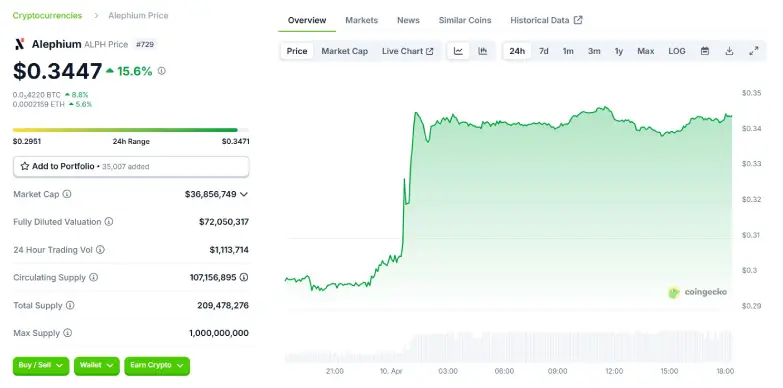Open Fully Diluted Valuation info icon
Image resolution: width=783 pixels, height=388 pixels.
[x=108, y=222]
